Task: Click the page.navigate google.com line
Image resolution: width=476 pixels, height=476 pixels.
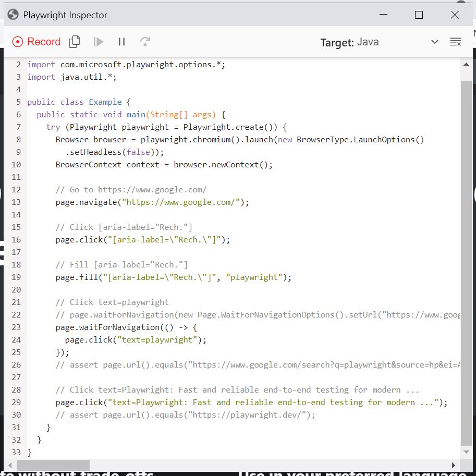Action: pos(152,202)
